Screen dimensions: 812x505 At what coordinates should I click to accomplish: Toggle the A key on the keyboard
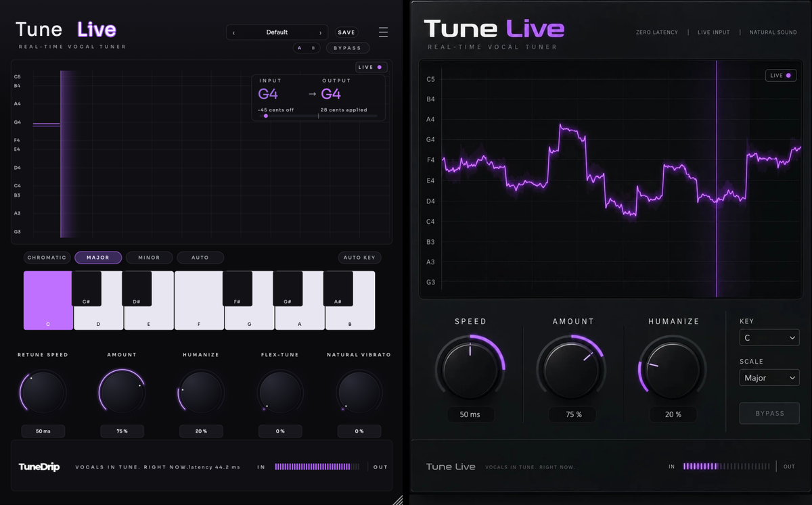coord(300,318)
